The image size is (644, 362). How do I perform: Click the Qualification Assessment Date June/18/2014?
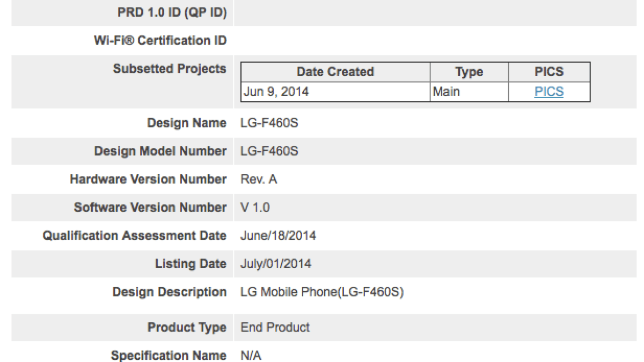pyautogui.click(x=279, y=235)
